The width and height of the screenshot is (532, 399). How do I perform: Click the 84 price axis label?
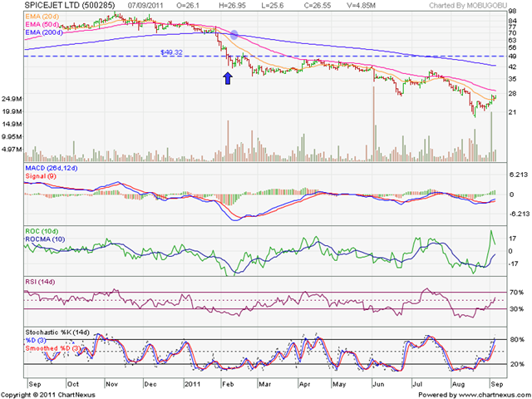(x=512, y=21)
